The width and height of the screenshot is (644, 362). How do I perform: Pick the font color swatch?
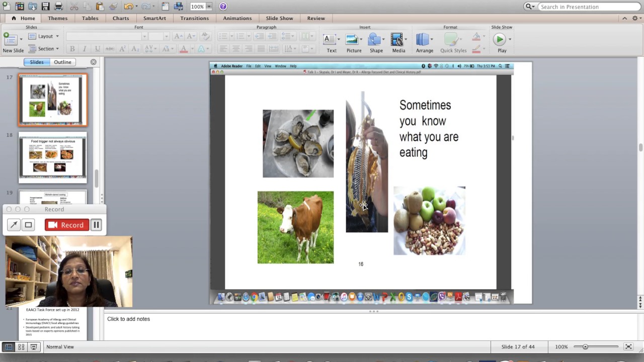pyautogui.click(x=183, y=49)
